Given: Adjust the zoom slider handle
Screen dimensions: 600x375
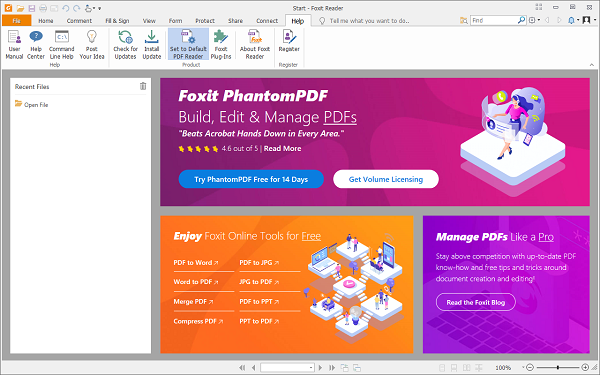Looking at the screenshot, I should pos(558,367).
